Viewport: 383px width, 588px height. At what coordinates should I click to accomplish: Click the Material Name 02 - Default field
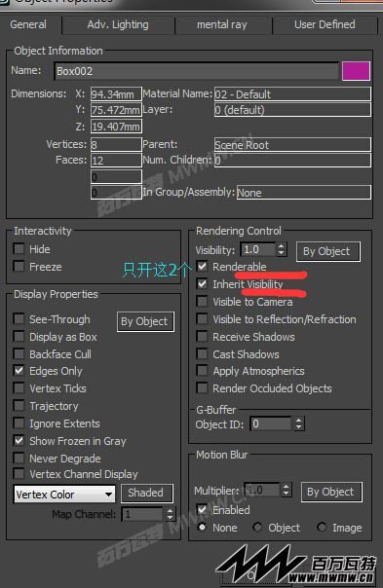292,93
